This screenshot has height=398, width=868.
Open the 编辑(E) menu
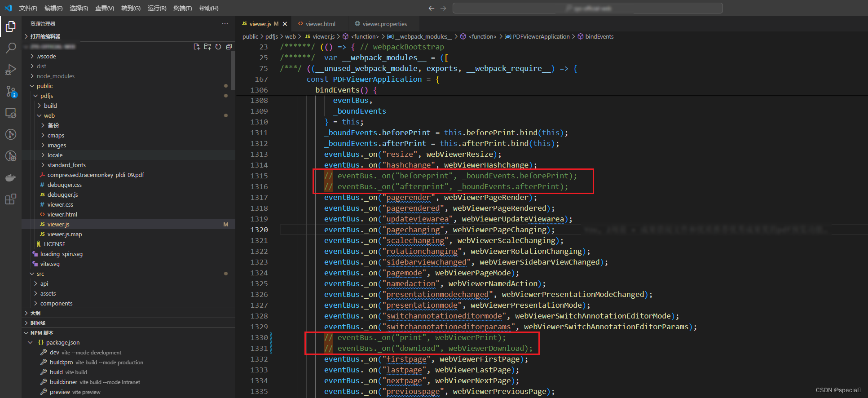pos(53,8)
